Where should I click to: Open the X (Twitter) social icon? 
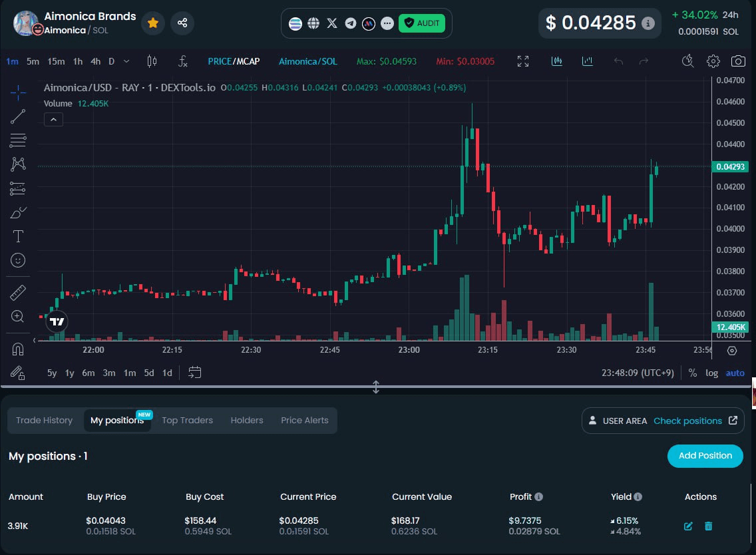[x=332, y=23]
